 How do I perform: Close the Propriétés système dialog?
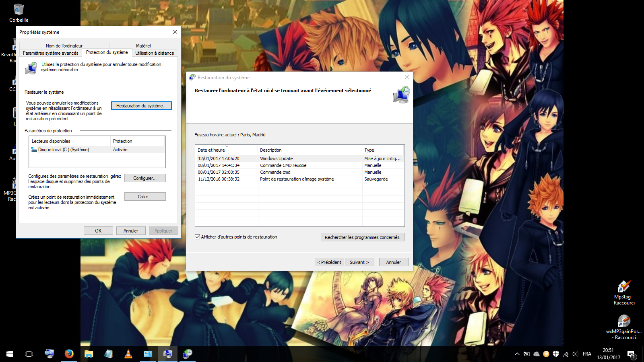175,32
